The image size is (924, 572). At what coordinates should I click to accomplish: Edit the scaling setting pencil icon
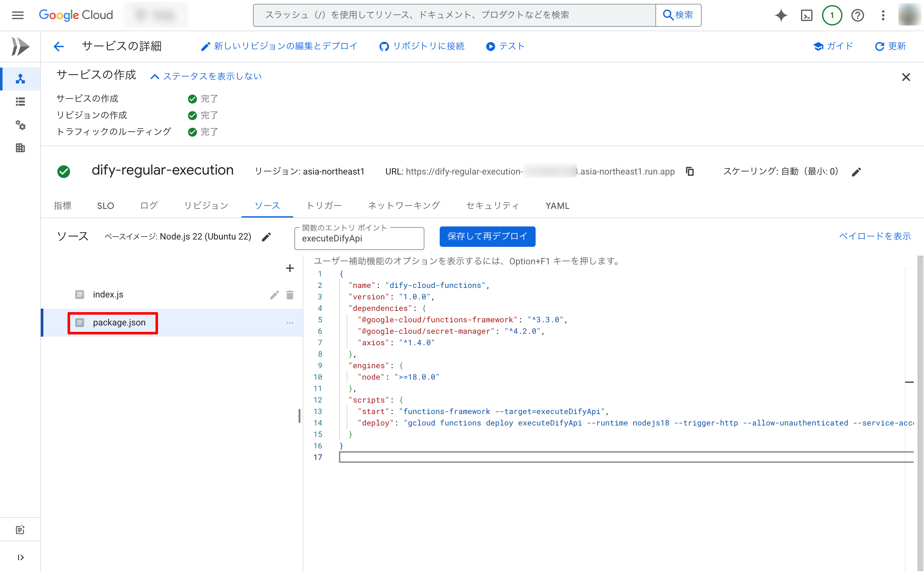856,172
